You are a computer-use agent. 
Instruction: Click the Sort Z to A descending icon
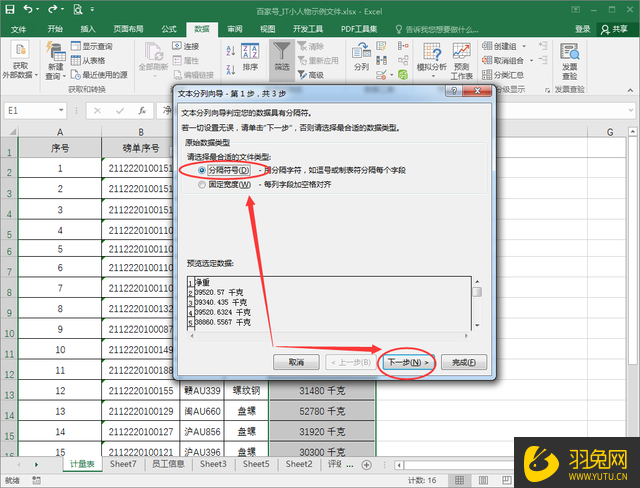tap(231, 70)
